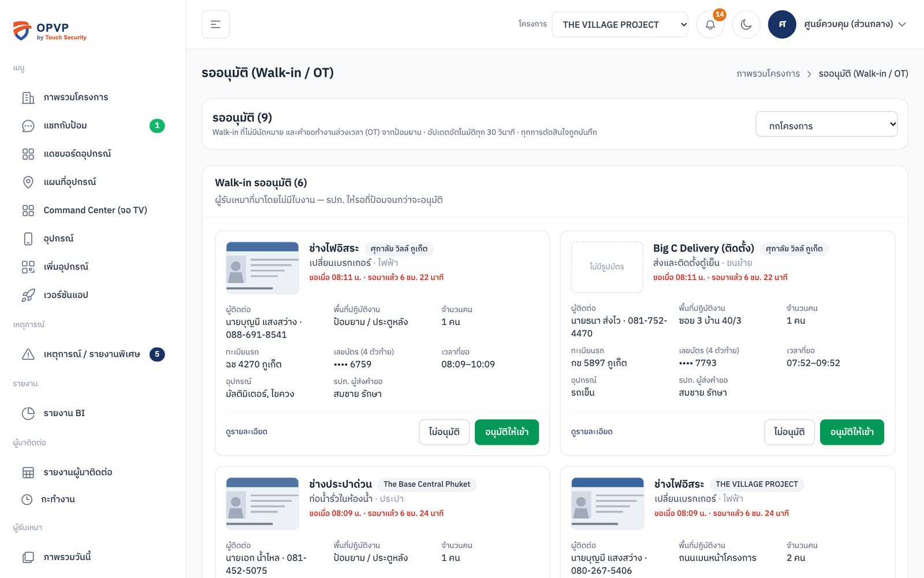The height and width of the screenshot is (578, 924).
Task: Open the ทุกโครงการ filter dropdown
Action: [x=826, y=124]
